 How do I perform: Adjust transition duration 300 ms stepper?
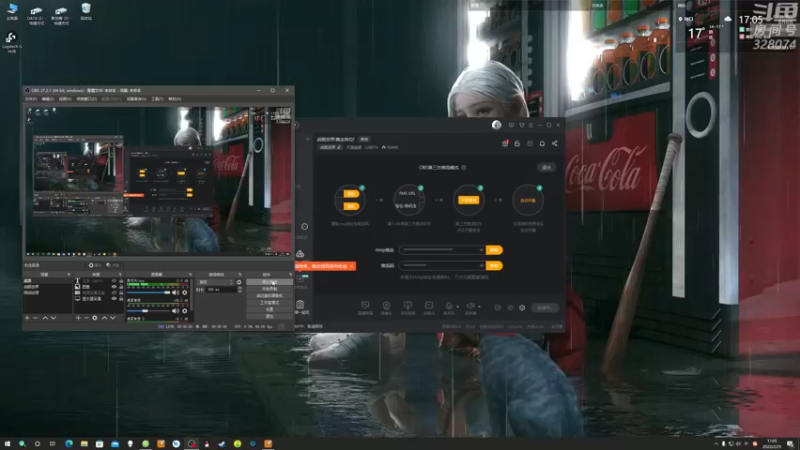click(240, 289)
